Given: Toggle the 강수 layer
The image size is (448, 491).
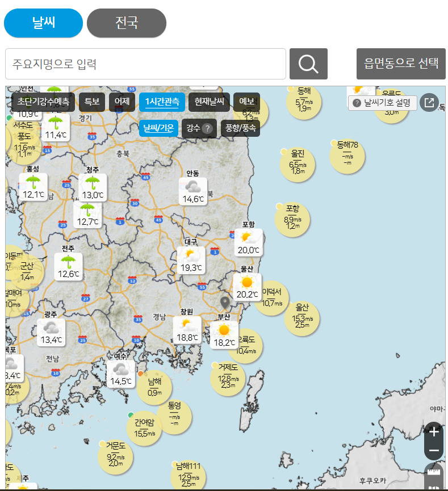Looking at the screenshot, I should click(199, 128).
